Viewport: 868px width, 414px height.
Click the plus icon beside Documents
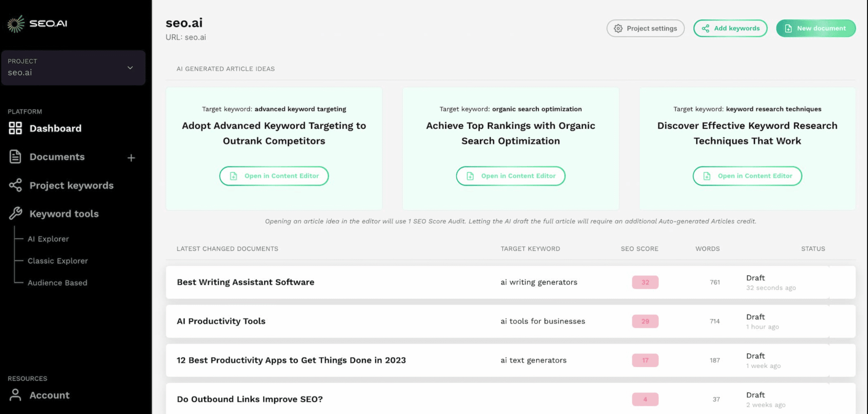pyautogui.click(x=131, y=158)
